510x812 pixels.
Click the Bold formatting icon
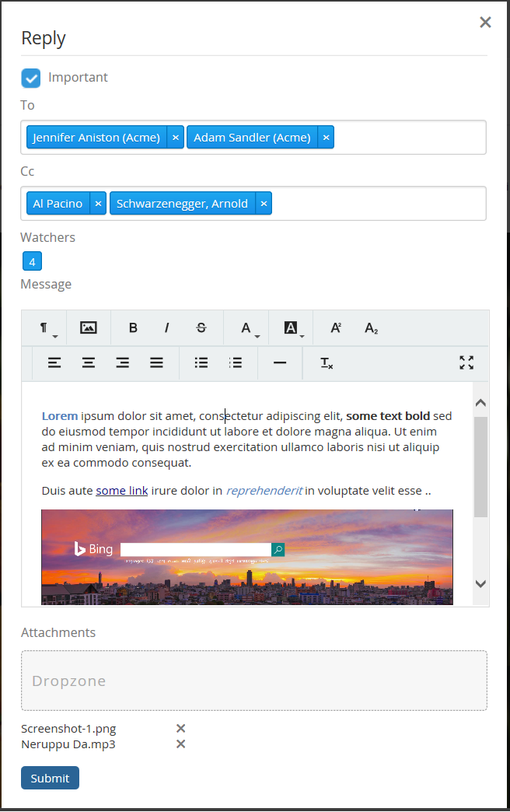(133, 328)
